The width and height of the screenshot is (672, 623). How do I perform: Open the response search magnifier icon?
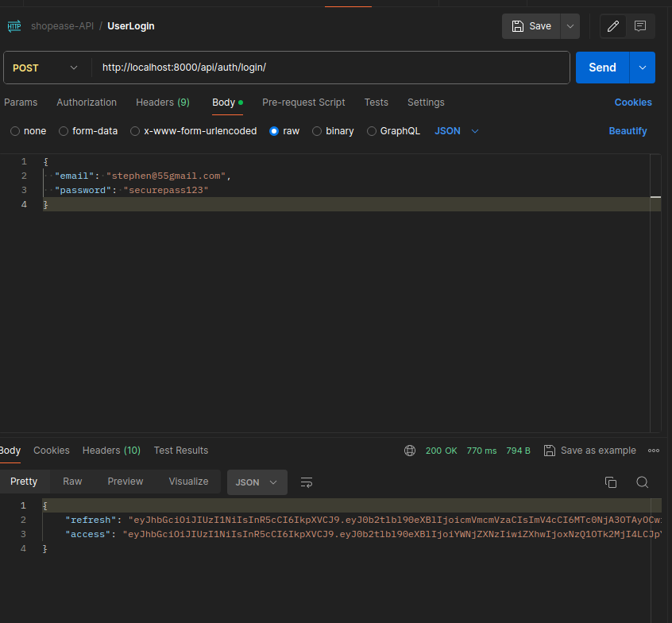[642, 482]
